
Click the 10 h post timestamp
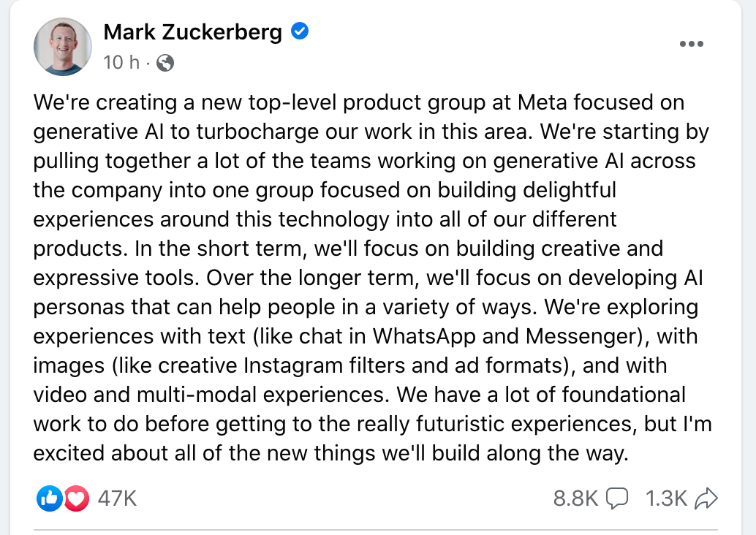121,63
